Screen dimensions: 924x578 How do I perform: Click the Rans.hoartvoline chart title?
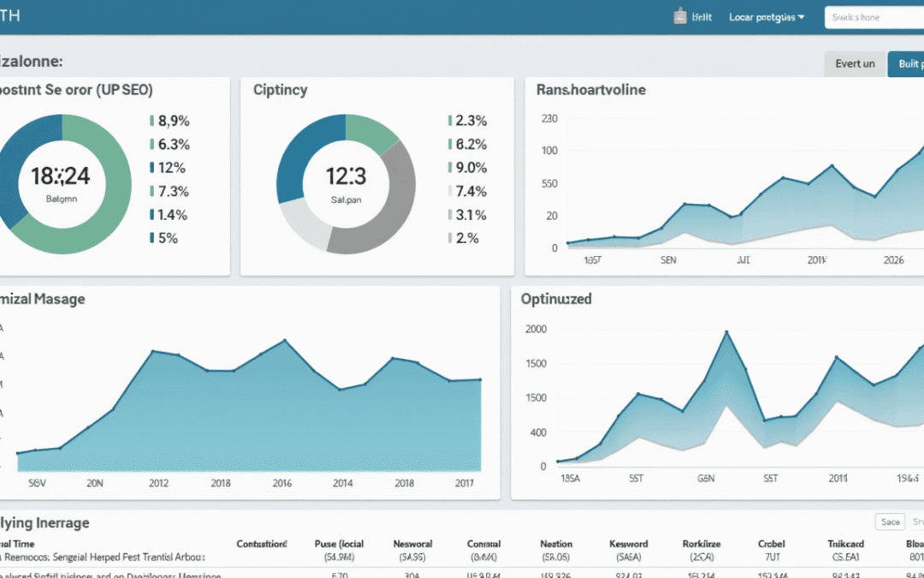point(591,90)
